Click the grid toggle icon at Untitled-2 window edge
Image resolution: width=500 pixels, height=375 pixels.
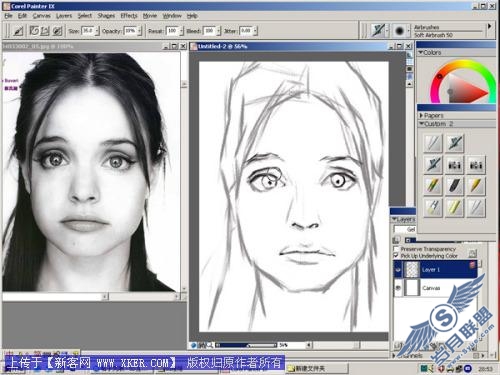pyautogui.click(x=409, y=62)
